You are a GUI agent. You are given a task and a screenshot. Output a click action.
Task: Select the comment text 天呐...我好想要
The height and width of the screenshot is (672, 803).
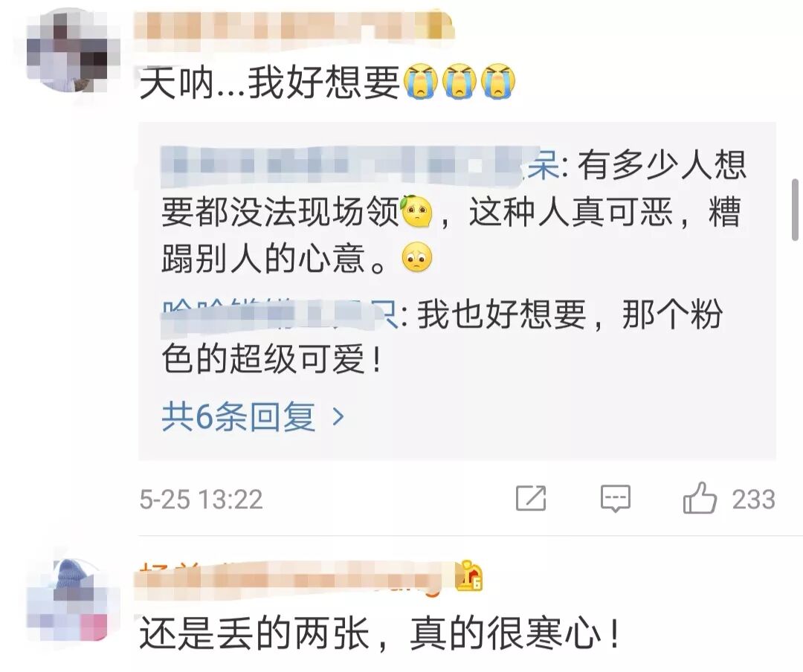[x=270, y=82]
